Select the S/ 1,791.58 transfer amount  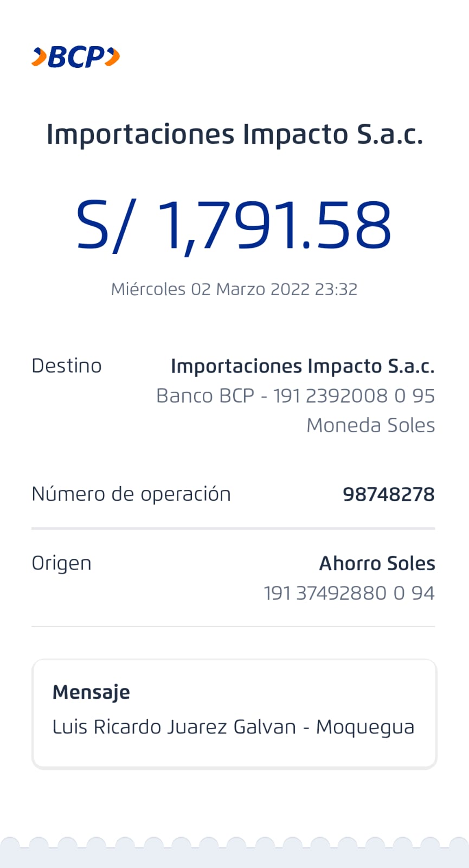coord(234,225)
